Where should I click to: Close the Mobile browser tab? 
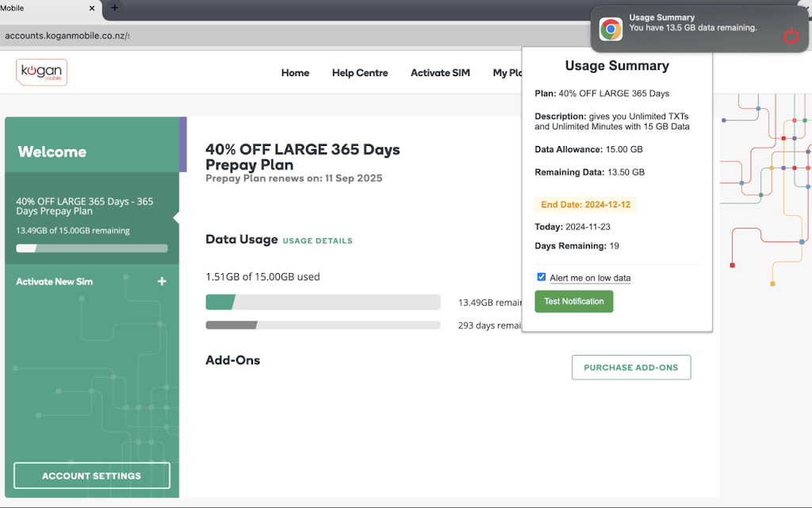click(x=92, y=8)
